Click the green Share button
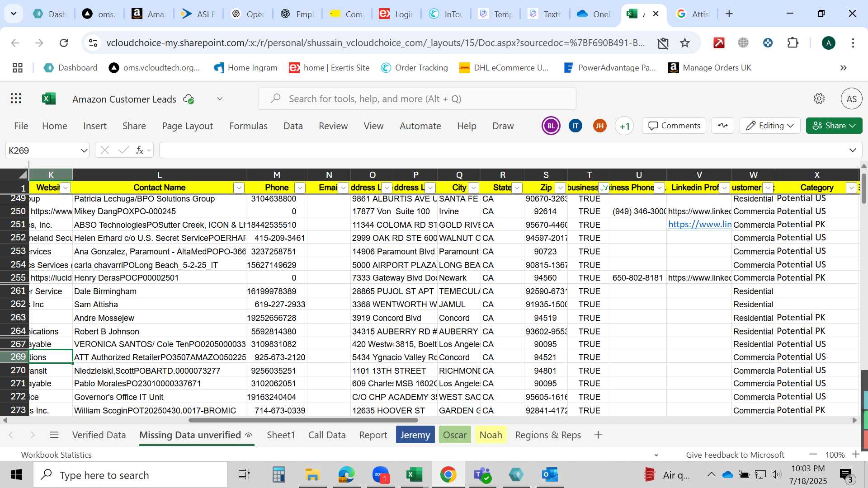 [834, 126]
